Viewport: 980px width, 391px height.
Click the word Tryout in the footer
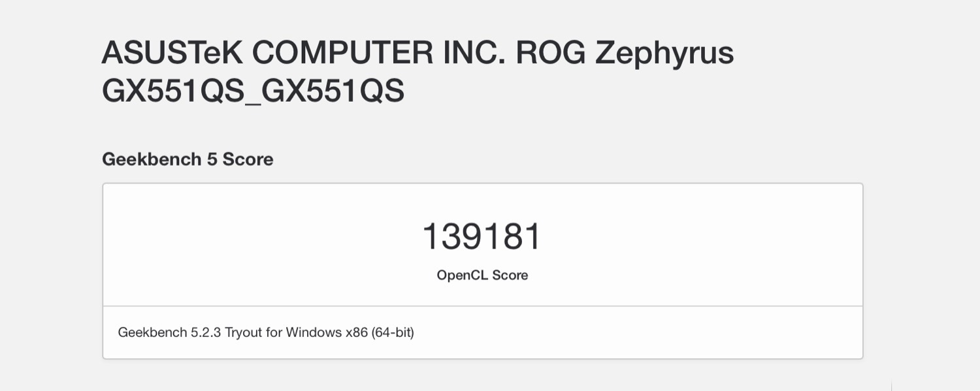[x=242, y=333]
